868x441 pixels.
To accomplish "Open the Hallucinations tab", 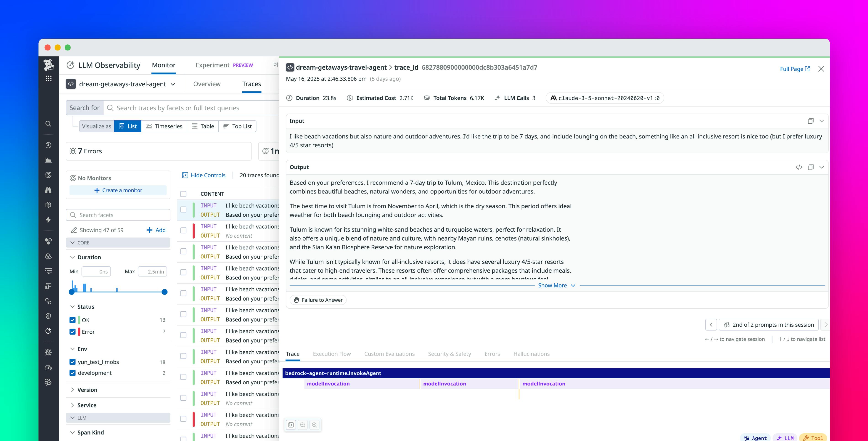I will (x=531, y=354).
